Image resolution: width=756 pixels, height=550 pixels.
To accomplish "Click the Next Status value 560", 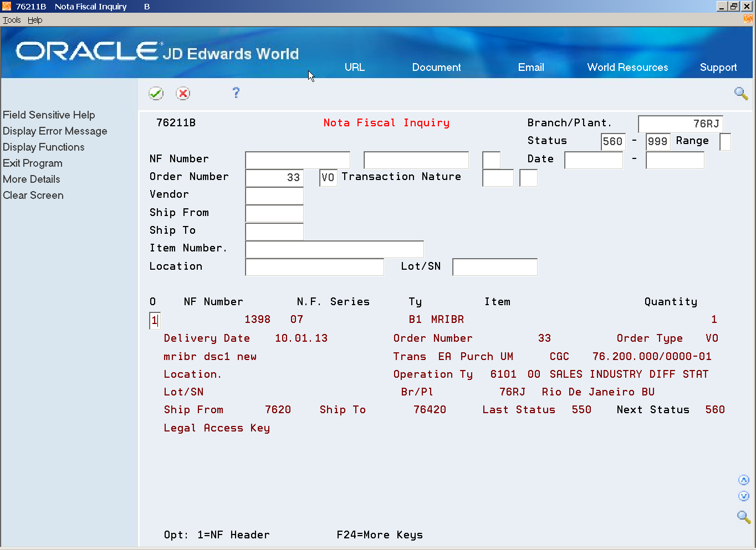I will tap(715, 409).
